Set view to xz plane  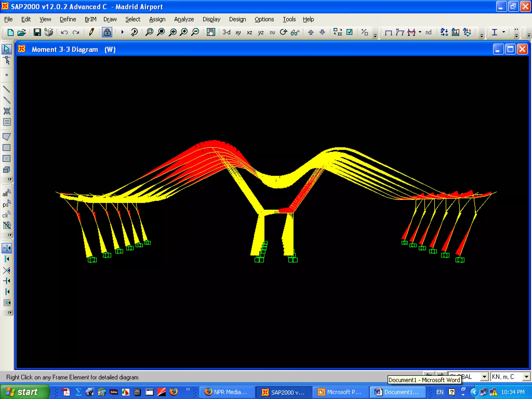click(249, 32)
